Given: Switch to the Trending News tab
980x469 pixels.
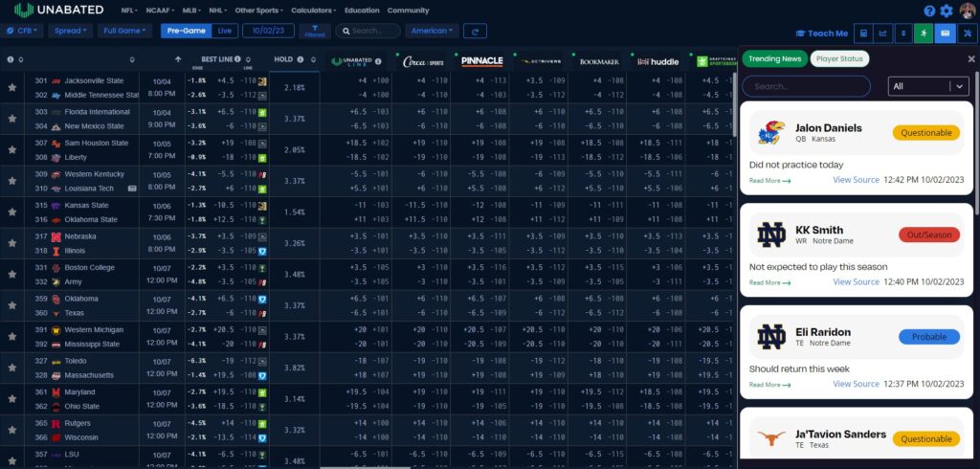Looking at the screenshot, I should tap(775, 58).
